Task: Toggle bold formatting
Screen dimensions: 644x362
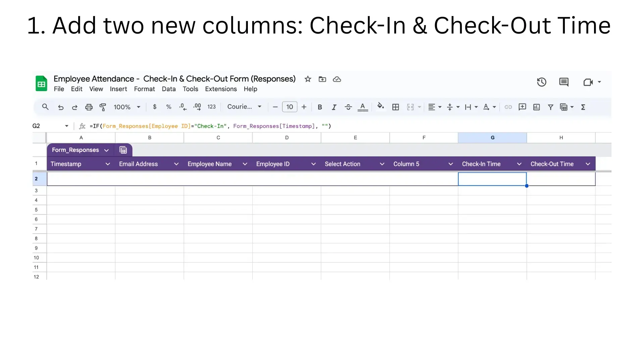Action: point(320,107)
